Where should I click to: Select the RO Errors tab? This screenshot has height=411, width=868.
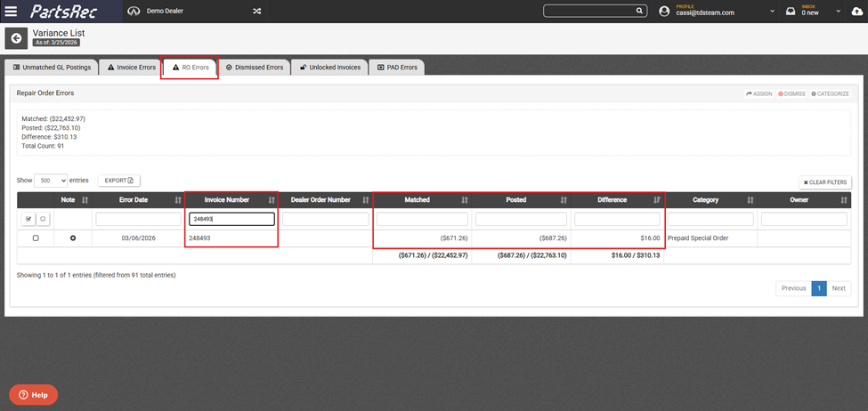point(191,68)
